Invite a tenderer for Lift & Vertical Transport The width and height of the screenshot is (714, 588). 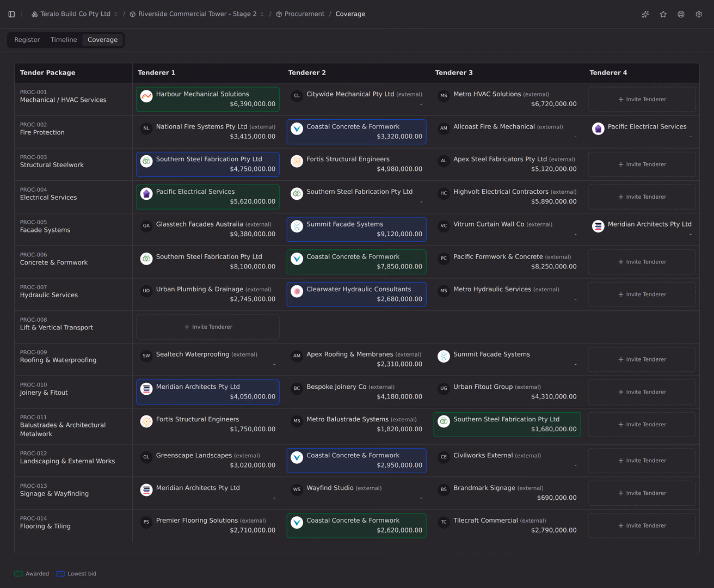(208, 327)
